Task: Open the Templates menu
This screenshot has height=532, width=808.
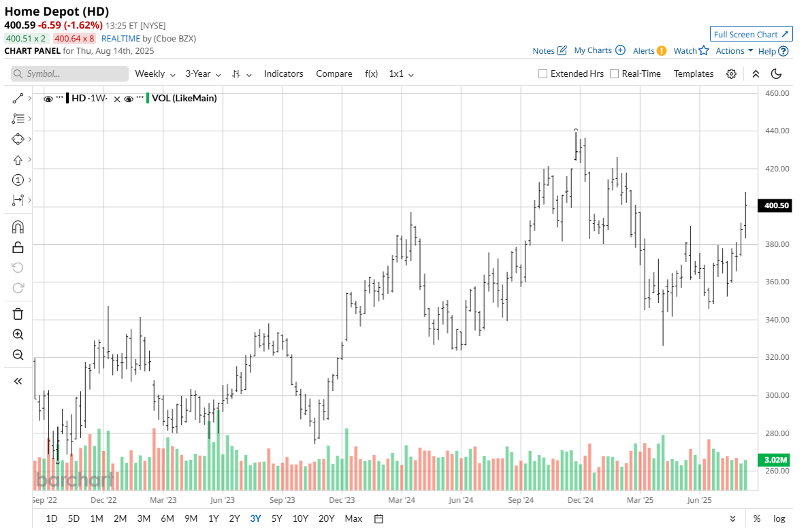Action: [x=693, y=73]
